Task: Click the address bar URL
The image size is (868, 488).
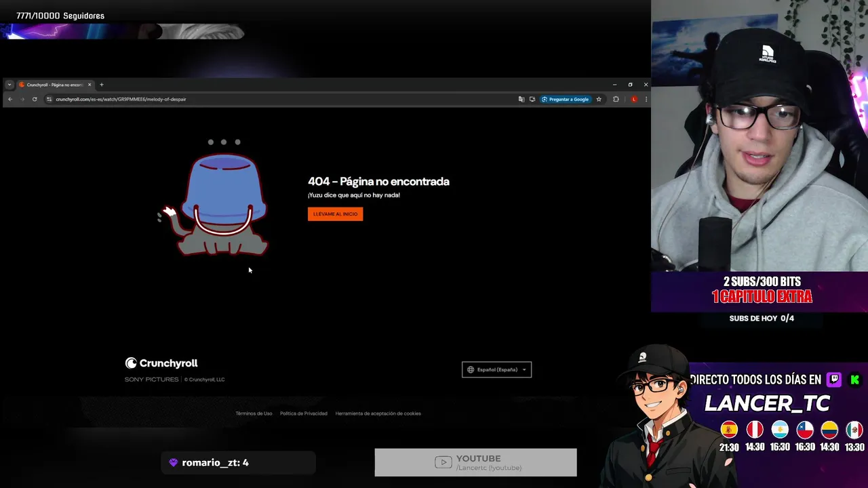Action: (121, 99)
